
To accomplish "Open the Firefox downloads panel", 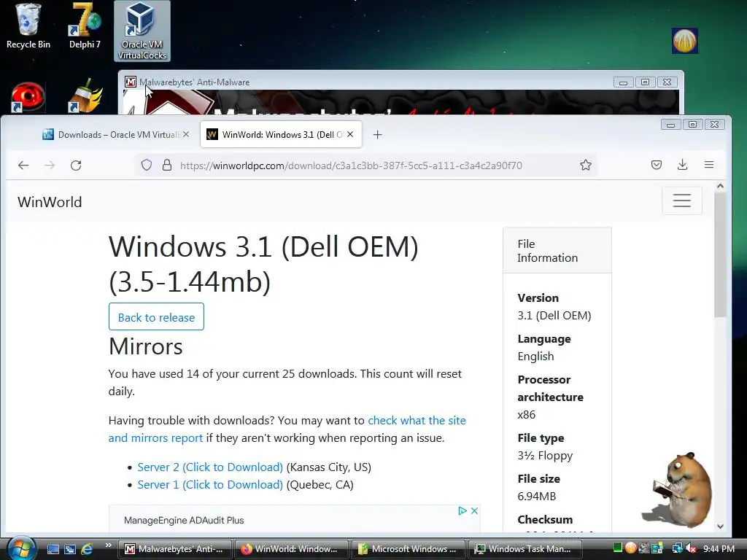I will (682, 165).
